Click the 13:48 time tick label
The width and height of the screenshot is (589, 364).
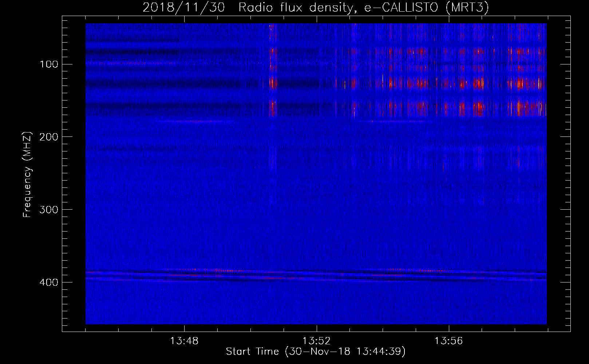tap(185, 341)
